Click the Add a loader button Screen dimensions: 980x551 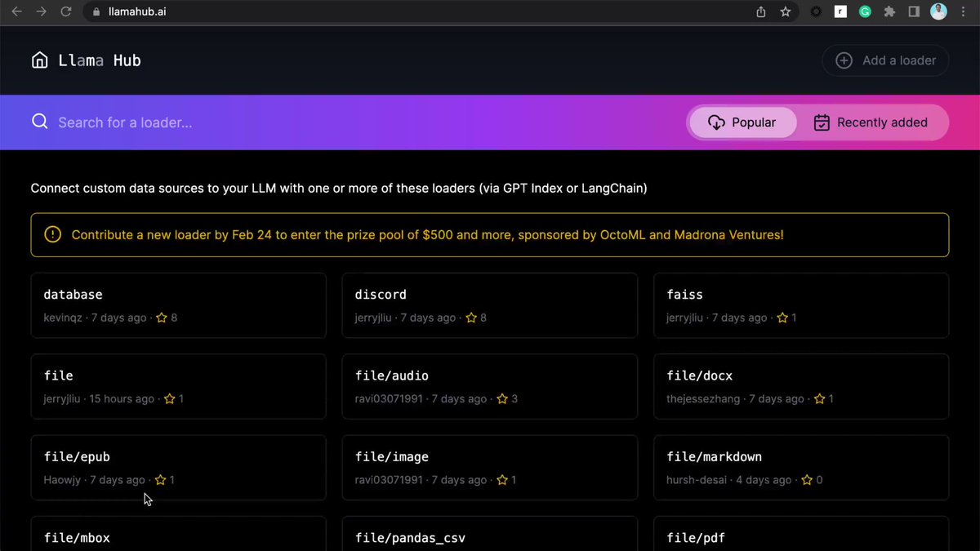point(885,60)
